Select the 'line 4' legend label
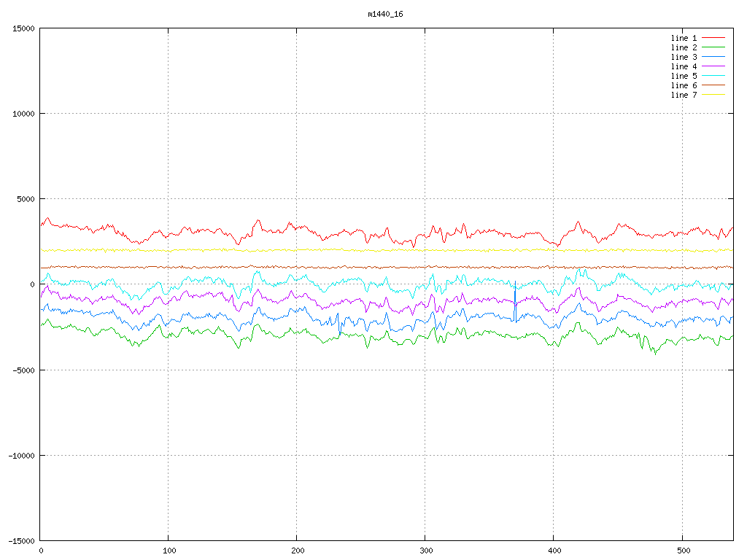This screenshot has width=747, height=560. pos(684,66)
